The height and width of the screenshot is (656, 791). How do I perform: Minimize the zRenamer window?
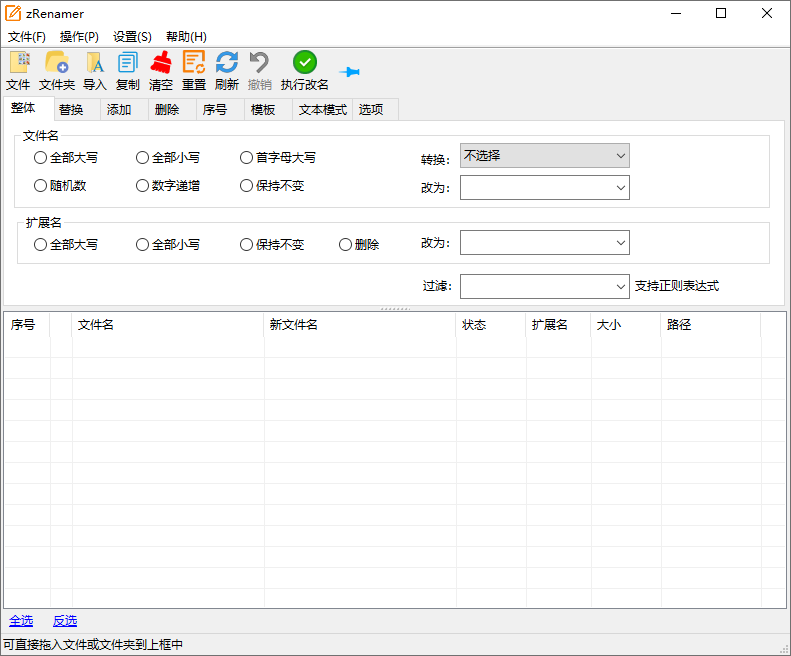coord(676,14)
